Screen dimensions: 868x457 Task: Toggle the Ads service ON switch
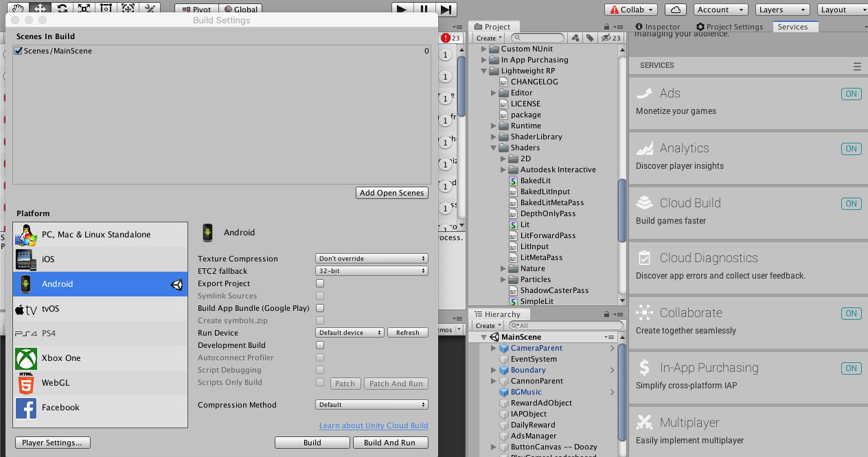(x=851, y=94)
